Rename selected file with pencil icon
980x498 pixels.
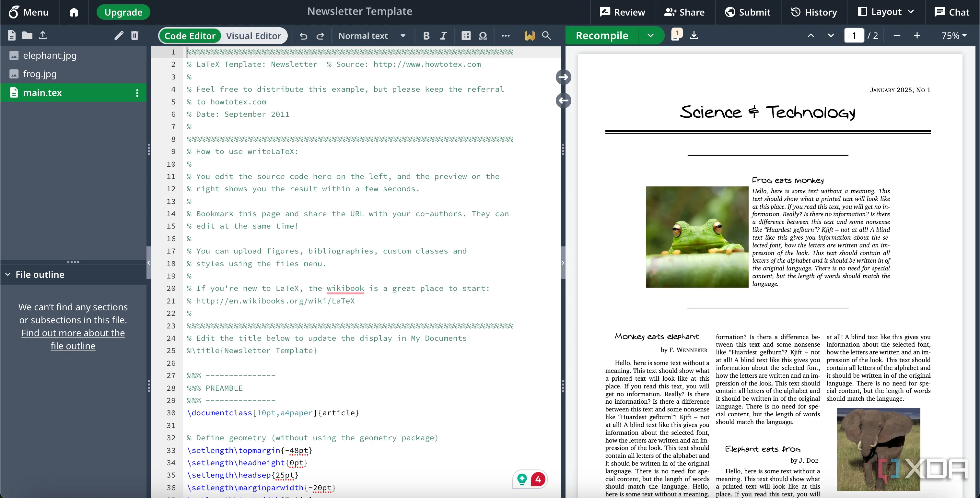(x=119, y=35)
